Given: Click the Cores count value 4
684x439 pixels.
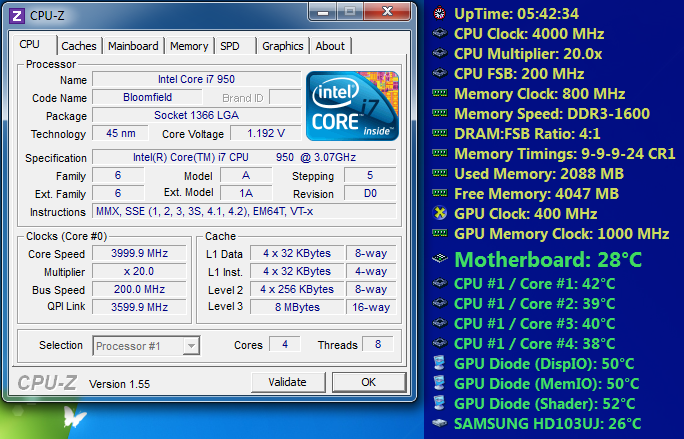Looking at the screenshot, I should click(x=285, y=344).
